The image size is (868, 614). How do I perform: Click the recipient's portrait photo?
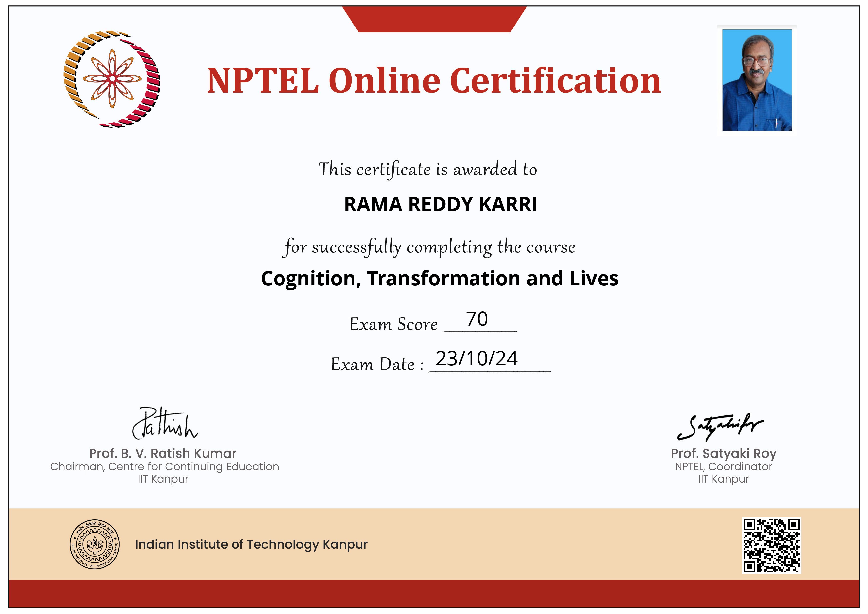point(757,80)
